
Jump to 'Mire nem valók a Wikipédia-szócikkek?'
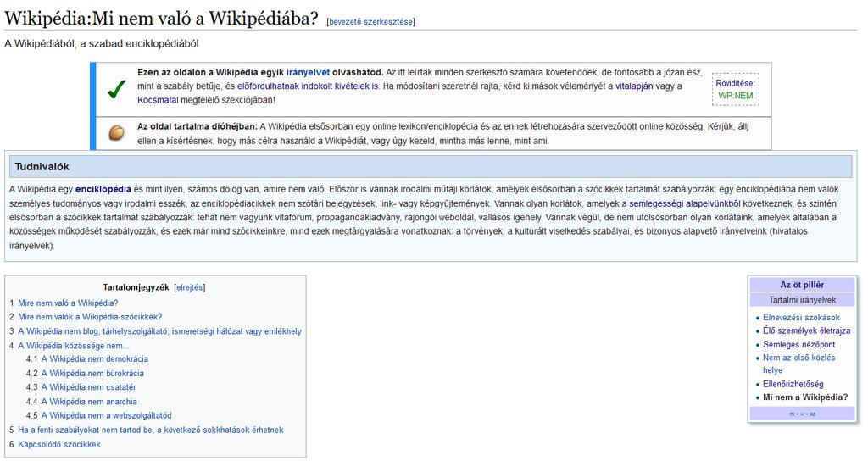tap(90, 317)
